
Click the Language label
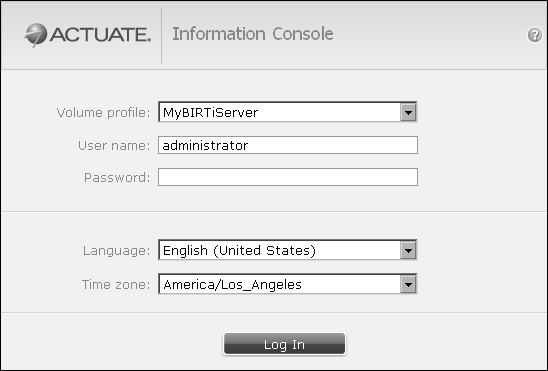click(116, 251)
